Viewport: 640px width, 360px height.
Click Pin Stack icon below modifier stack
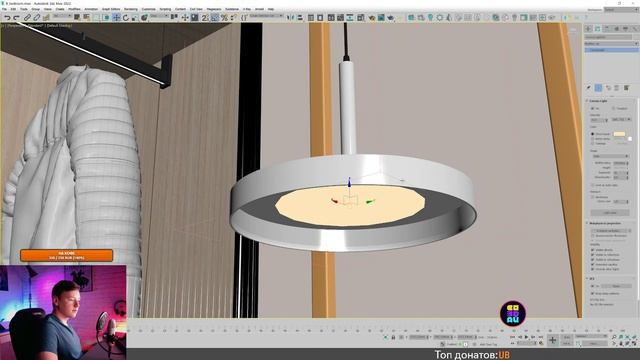click(x=589, y=88)
